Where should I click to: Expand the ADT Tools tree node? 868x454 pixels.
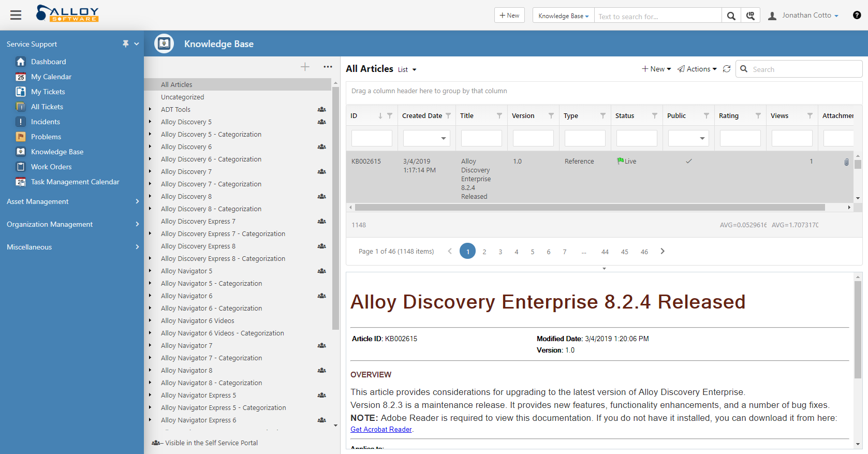pyautogui.click(x=150, y=109)
